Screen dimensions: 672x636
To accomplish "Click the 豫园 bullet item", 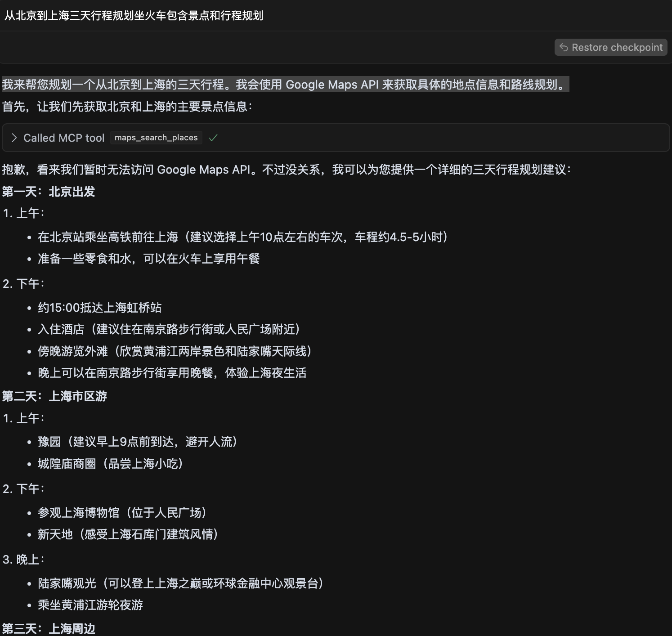I will (x=138, y=442).
